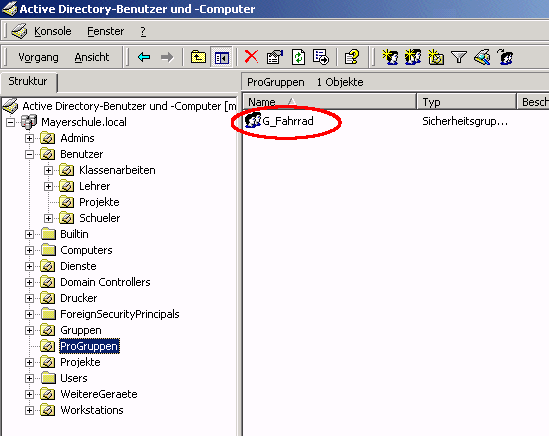Open the help question mark icon
Image resolution: width=549 pixels, height=436 pixels.
[x=352, y=57]
